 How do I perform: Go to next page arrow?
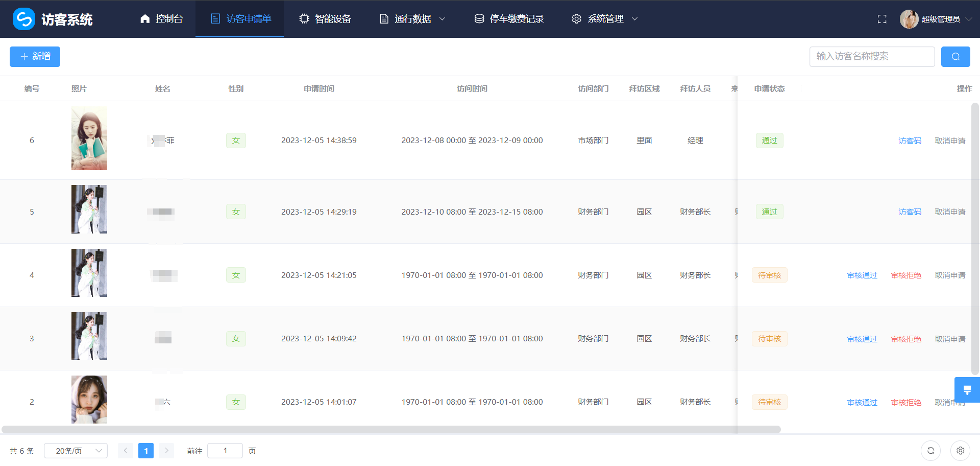click(x=166, y=451)
